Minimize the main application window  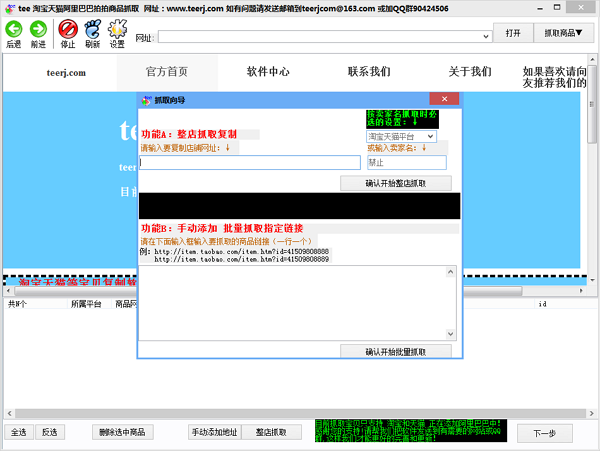point(540,8)
